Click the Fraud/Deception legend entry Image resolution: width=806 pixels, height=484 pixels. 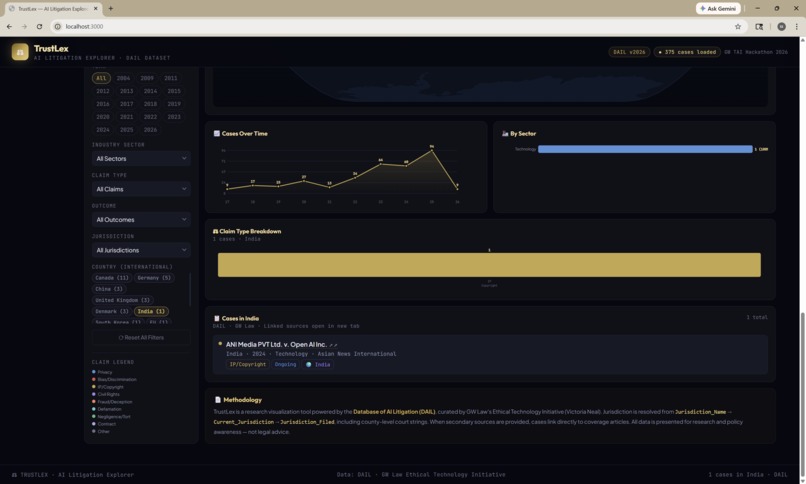[x=112, y=402]
